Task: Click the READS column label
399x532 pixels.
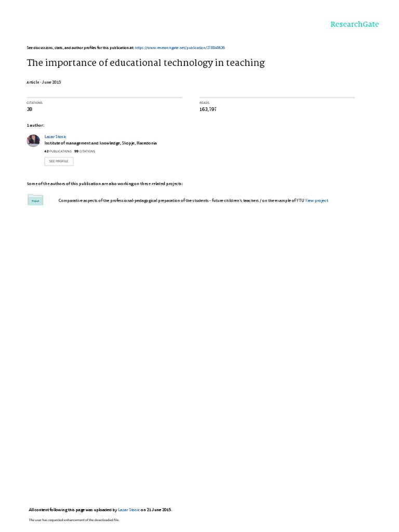Action: pyautogui.click(x=205, y=103)
